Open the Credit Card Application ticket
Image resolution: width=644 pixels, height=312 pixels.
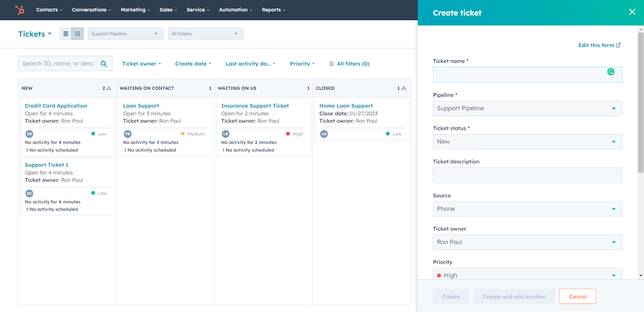point(56,106)
